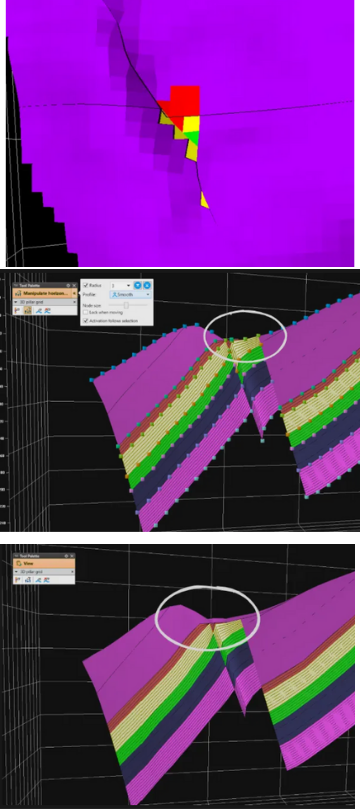
Task: Click the first tool icon in the bottom palette
Action: [x=17, y=580]
